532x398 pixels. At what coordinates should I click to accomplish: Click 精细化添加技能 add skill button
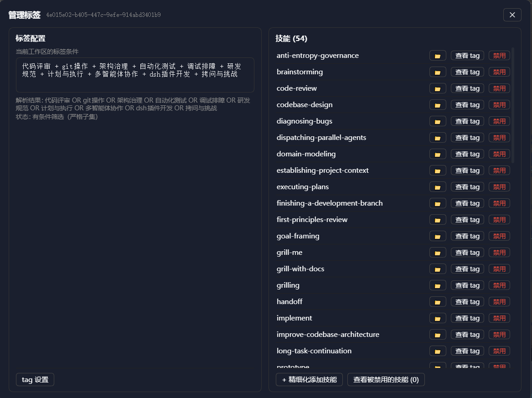coord(309,380)
